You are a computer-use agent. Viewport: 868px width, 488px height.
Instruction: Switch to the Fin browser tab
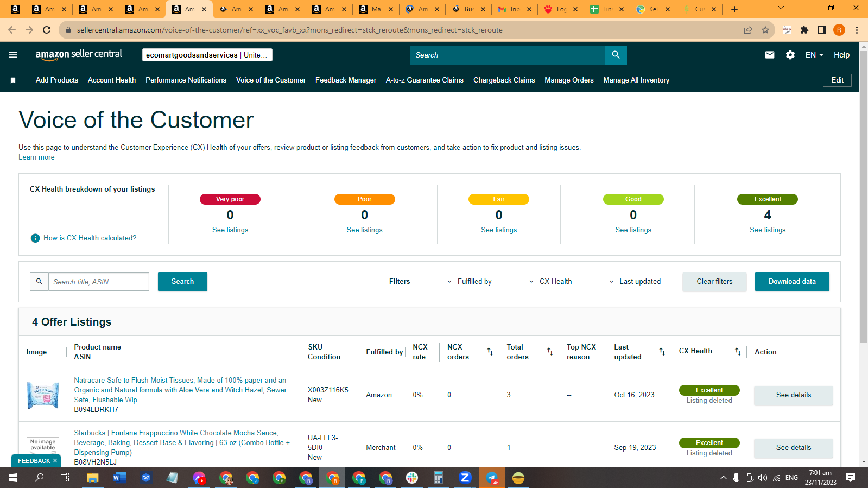pos(607,9)
